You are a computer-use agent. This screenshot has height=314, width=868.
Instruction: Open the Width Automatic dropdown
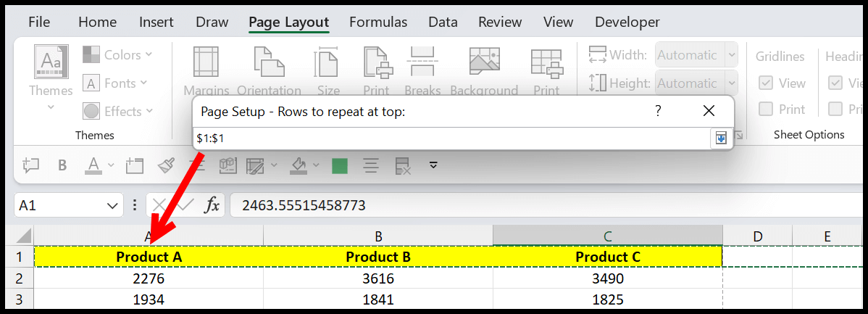(730, 55)
